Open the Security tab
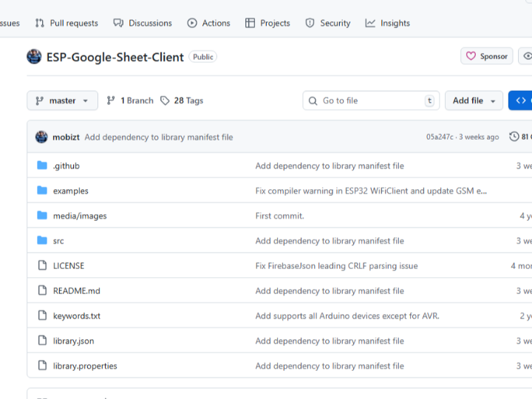Viewport: 532px width, 399px height. coord(328,23)
